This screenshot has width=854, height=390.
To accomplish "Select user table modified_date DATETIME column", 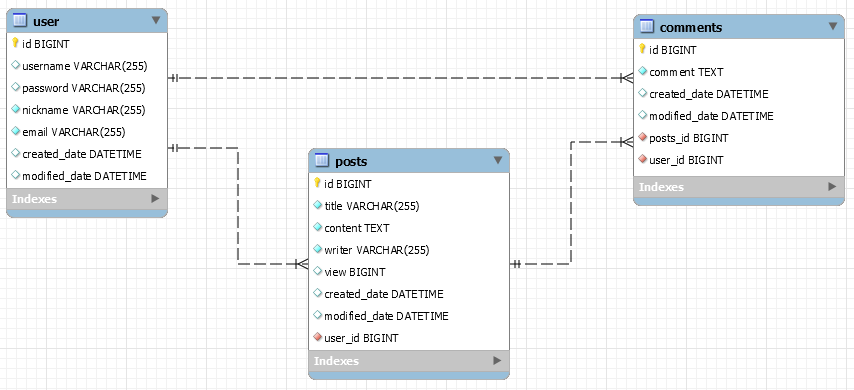I will click(84, 176).
